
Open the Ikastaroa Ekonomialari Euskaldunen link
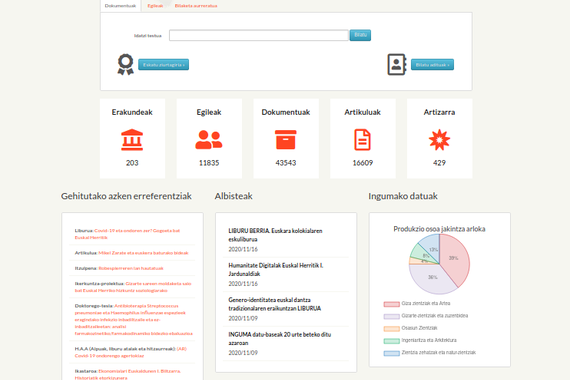128,375
